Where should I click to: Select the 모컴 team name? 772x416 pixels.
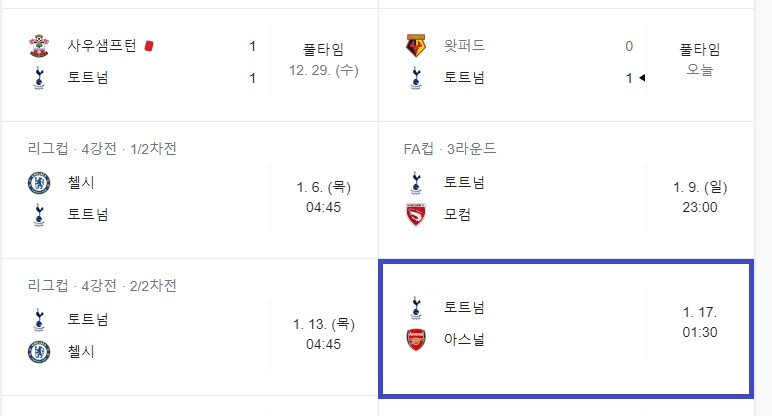pos(457,215)
